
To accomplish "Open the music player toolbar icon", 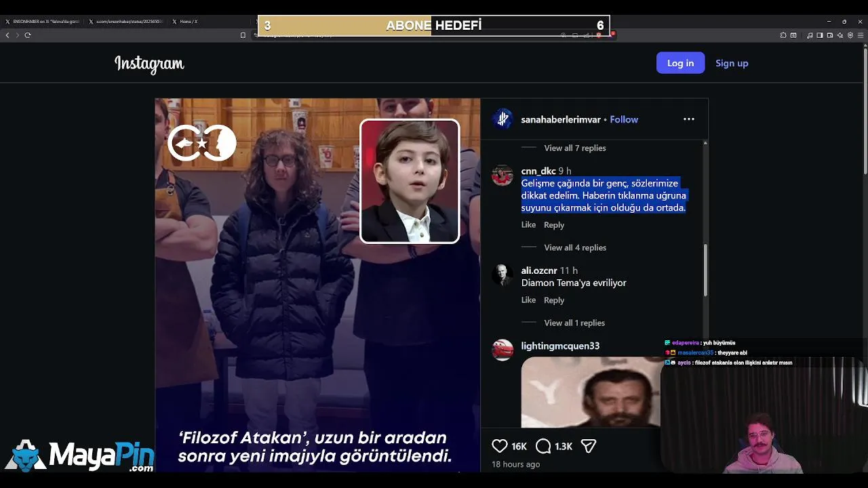I will click(x=810, y=35).
